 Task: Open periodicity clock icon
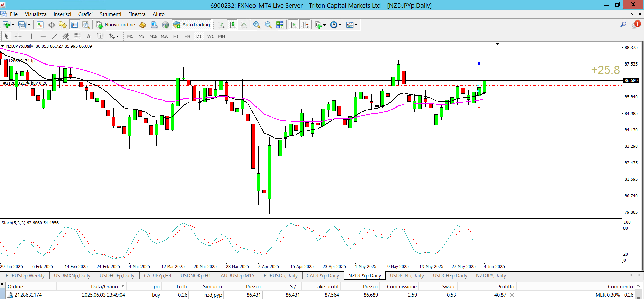click(x=334, y=25)
